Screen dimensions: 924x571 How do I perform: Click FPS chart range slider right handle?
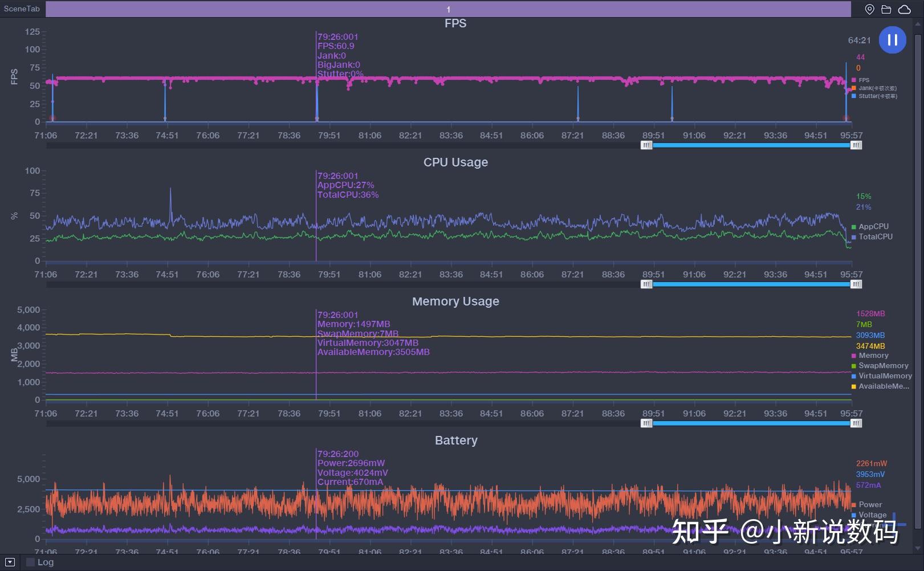point(856,145)
